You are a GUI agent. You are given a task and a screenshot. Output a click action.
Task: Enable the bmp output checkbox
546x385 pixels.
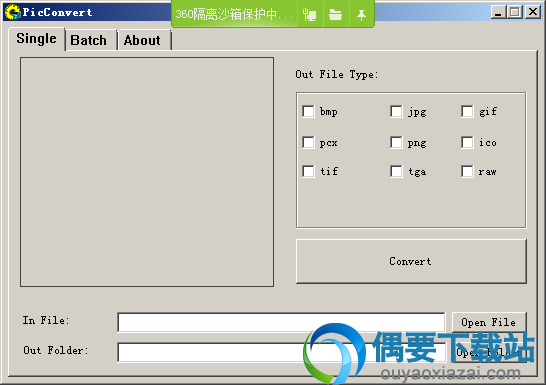point(308,112)
